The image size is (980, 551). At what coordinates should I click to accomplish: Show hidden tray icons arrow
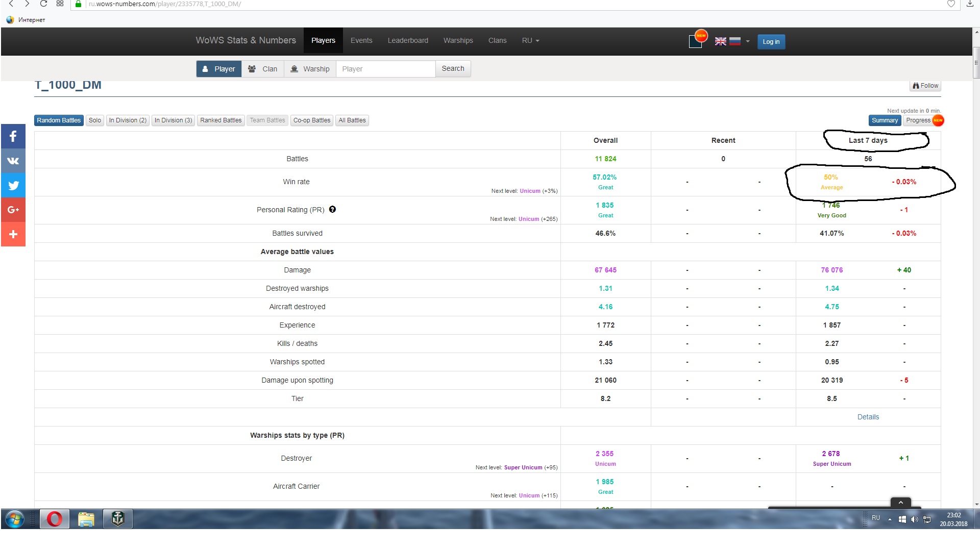(x=890, y=519)
